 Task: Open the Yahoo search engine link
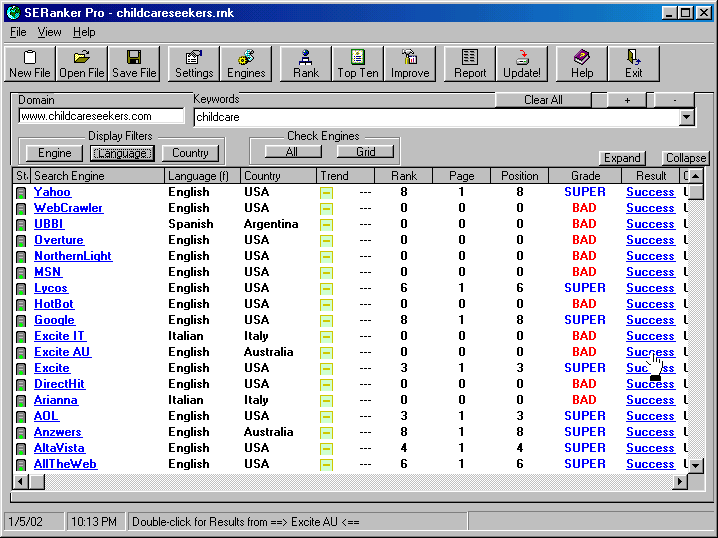click(52, 192)
